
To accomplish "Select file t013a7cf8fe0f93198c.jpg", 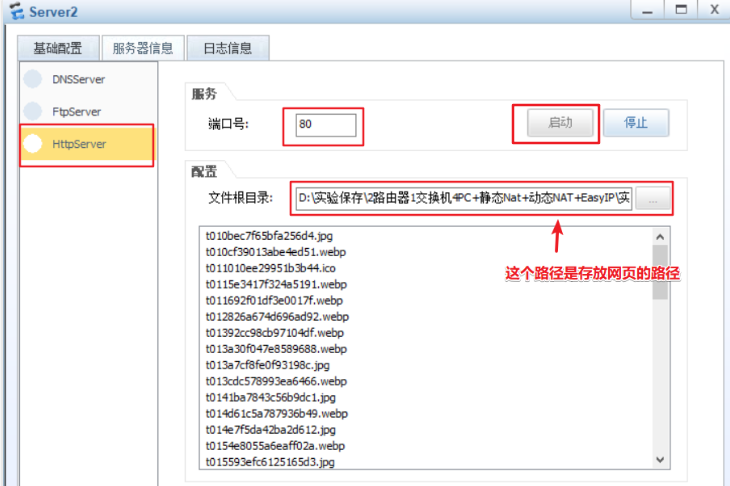I will click(268, 365).
